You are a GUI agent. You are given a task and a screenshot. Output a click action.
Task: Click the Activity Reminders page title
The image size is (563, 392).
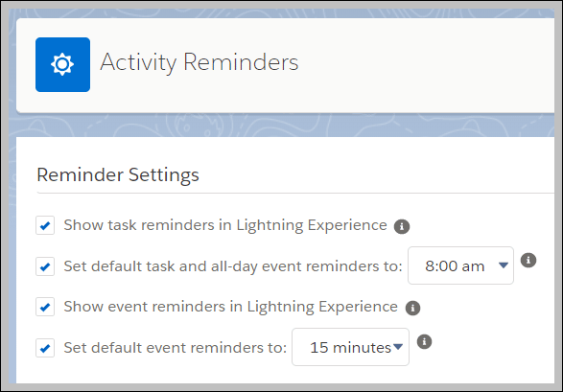click(x=199, y=62)
